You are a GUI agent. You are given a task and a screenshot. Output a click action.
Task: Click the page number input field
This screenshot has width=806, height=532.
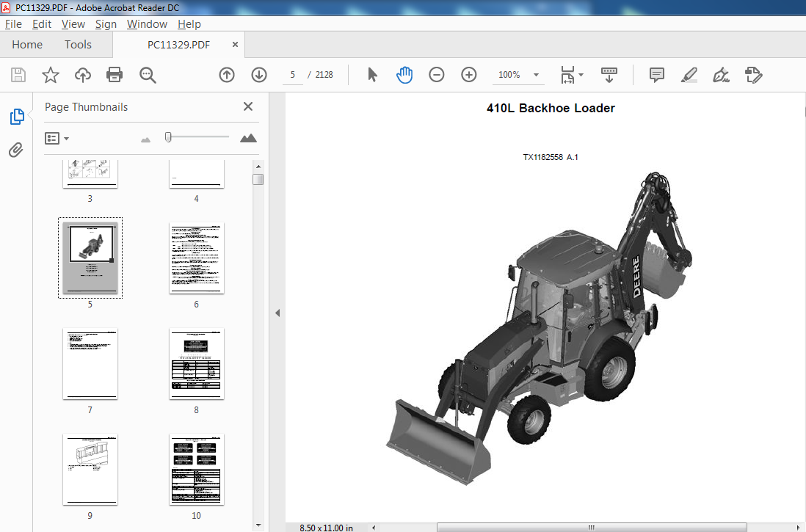pyautogui.click(x=292, y=75)
